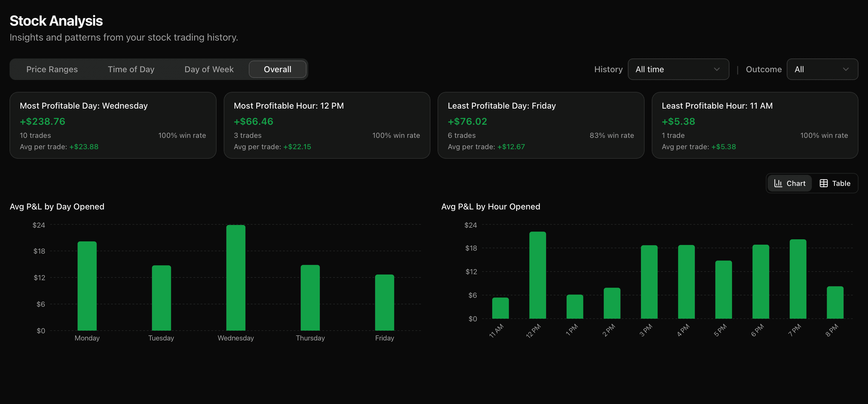Select the Chart view icon

[x=789, y=183]
